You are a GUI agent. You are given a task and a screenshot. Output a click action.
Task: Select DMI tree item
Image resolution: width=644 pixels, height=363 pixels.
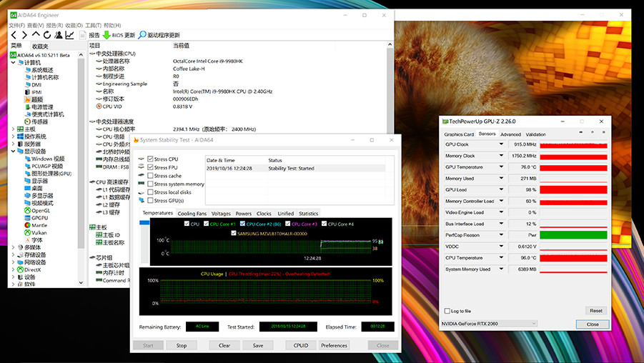coord(36,84)
